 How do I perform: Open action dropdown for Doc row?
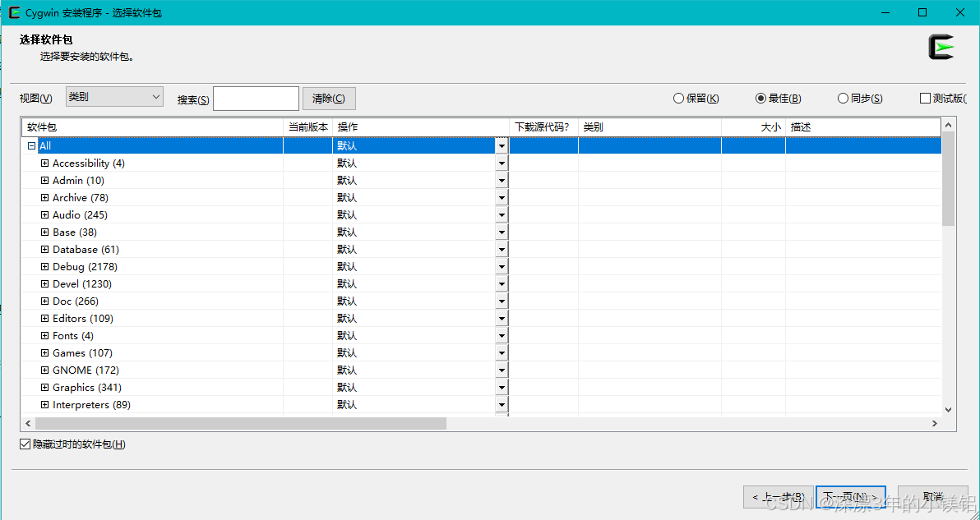point(502,301)
